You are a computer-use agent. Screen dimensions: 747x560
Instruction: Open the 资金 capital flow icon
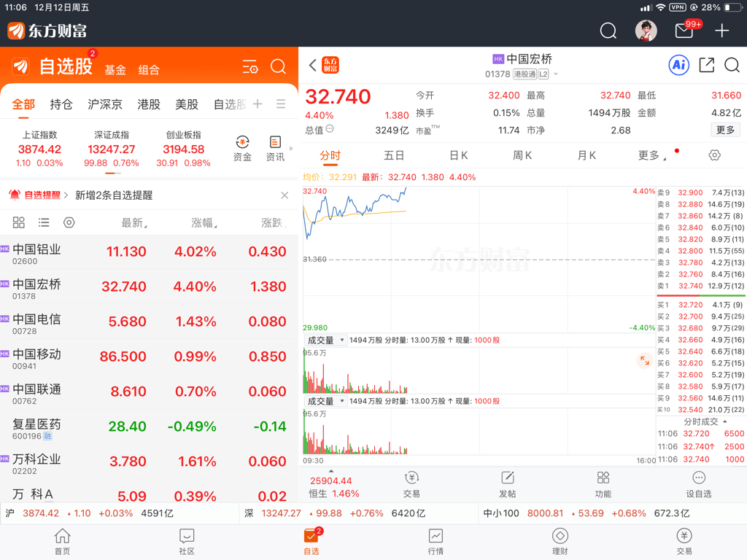(x=242, y=149)
